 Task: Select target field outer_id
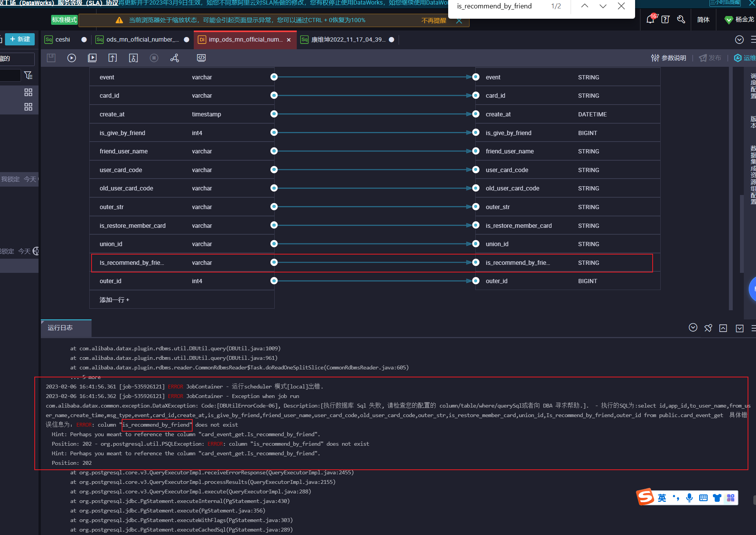(497, 281)
